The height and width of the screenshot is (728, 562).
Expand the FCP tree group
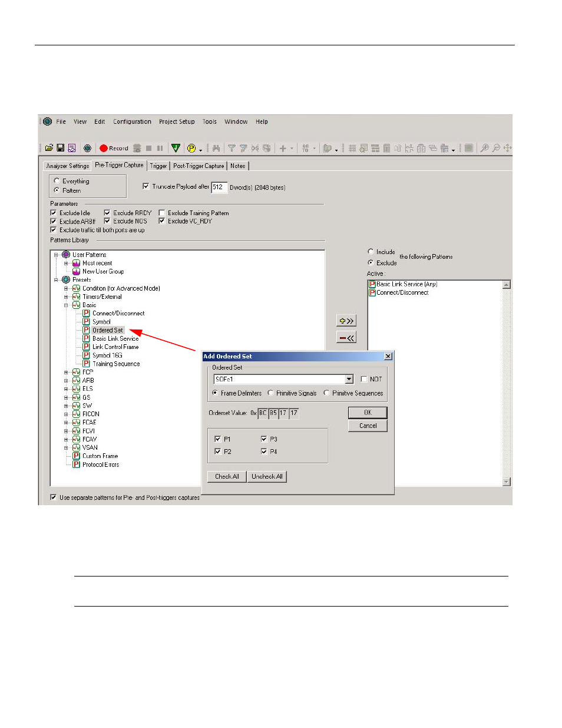(x=66, y=372)
